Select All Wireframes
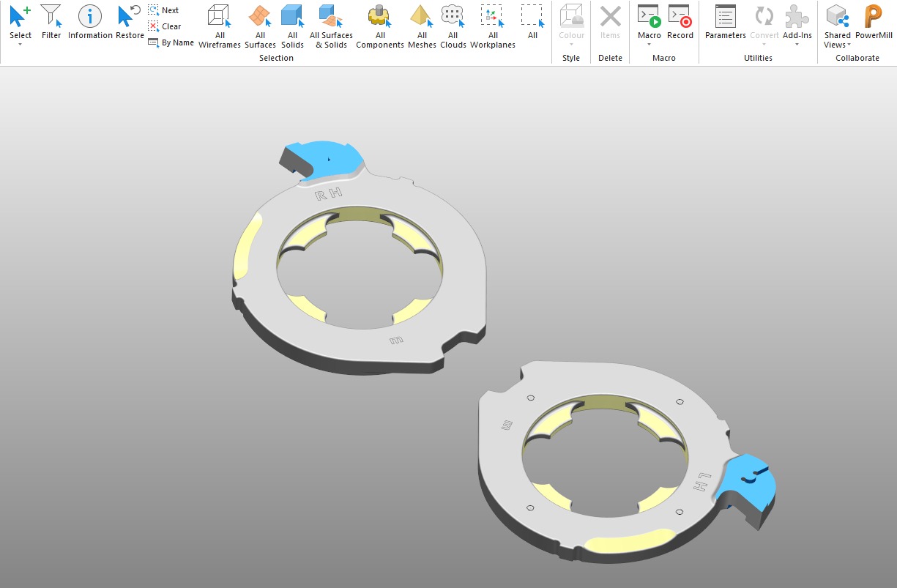The image size is (897, 588). point(220,26)
